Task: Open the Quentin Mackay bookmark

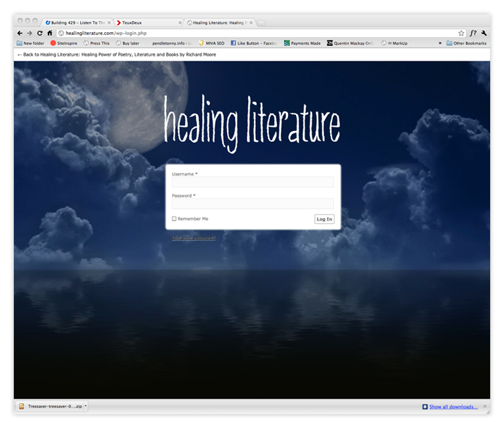Action: point(350,43)
